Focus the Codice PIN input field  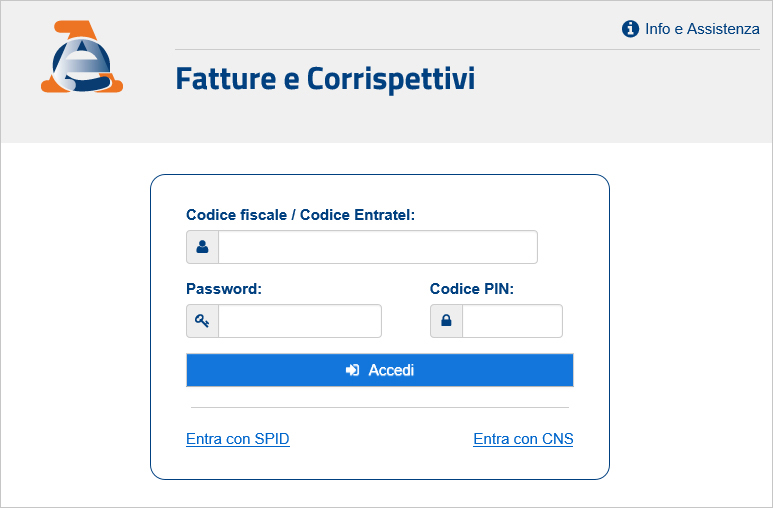click(x=512, y=321)
